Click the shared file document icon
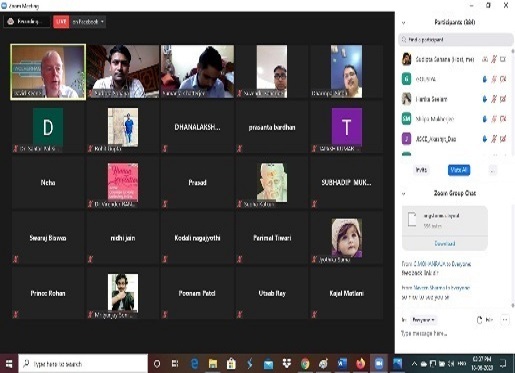The image size is (515, 373). pos(412,219)
